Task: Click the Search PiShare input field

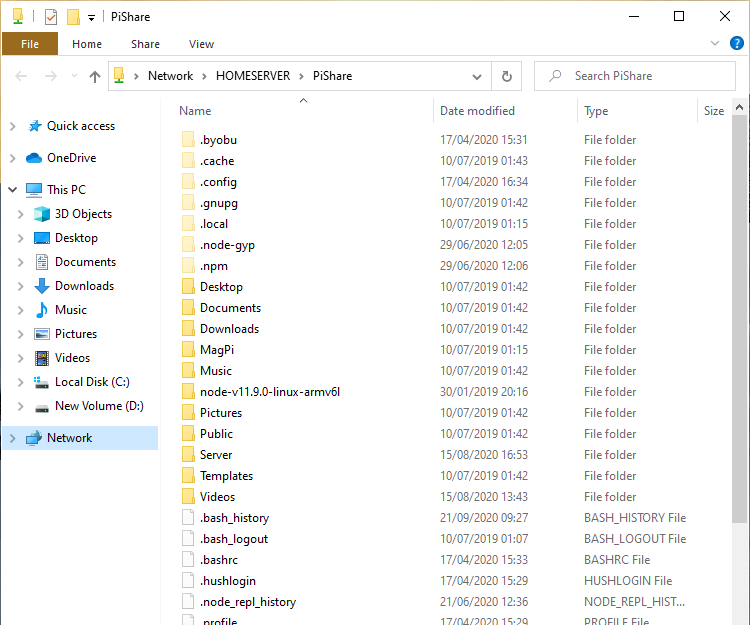Action: [x=635, y=76]
